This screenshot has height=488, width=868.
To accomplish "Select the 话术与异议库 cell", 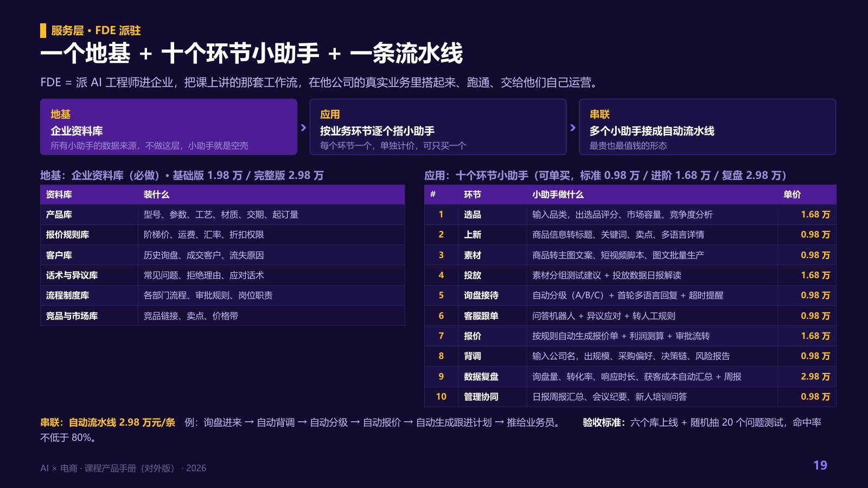I will [89, 275].
